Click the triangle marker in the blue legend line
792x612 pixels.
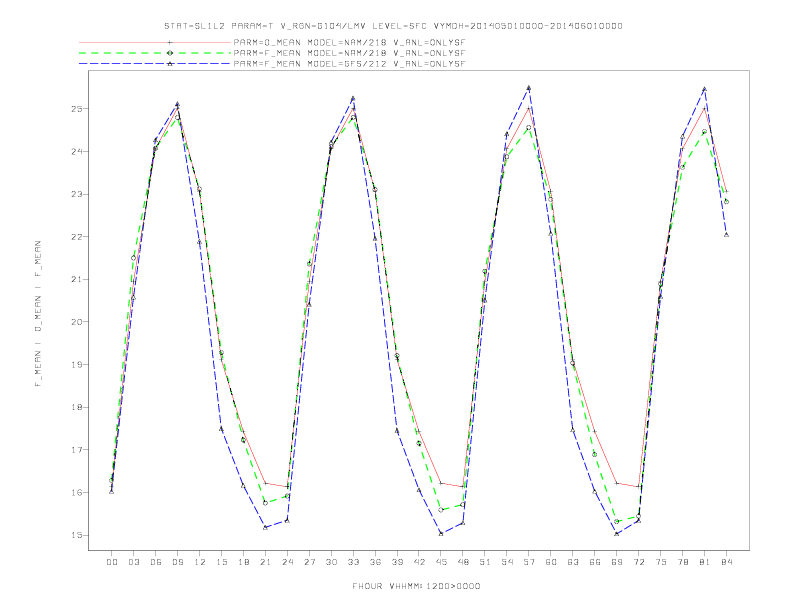[x=170, y=64]
